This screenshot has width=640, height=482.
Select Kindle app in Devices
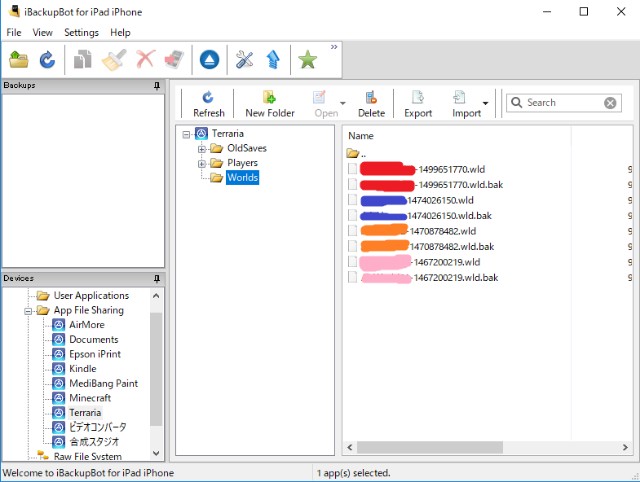[82, 369]
